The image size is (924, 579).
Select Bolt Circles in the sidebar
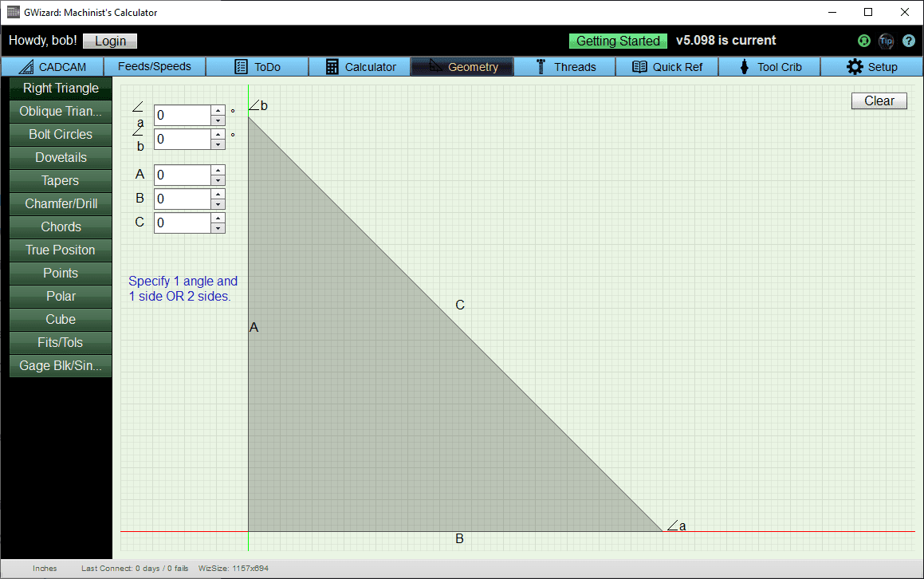coord(60,134)
